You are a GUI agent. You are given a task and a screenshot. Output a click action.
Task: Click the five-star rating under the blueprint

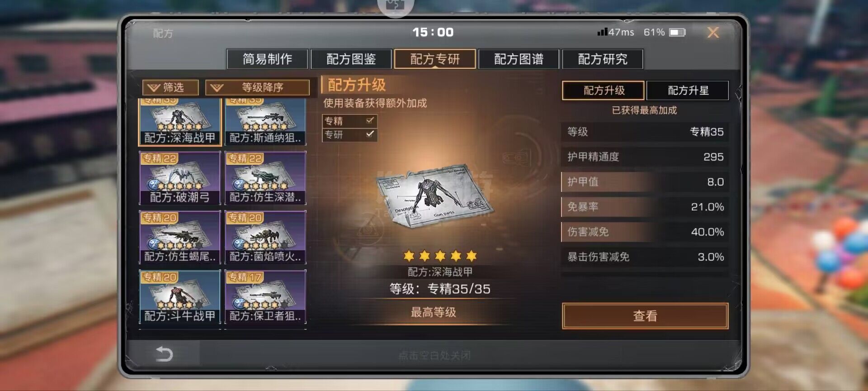(440, 256)
